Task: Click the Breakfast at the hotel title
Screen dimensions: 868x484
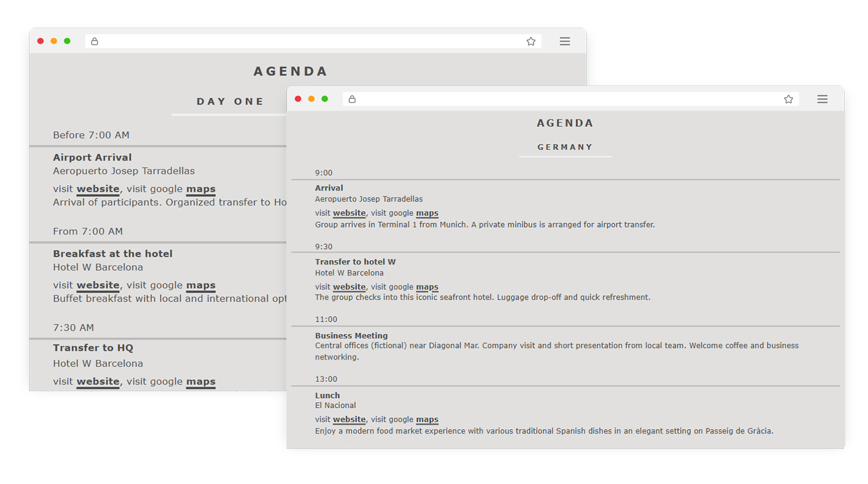Action: 112,254
